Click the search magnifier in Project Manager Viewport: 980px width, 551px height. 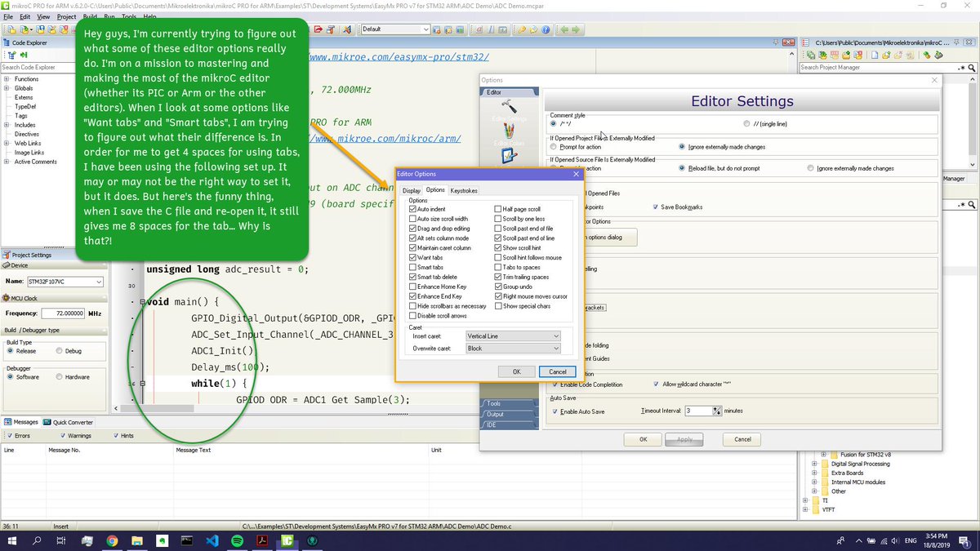tap(972, 68)
